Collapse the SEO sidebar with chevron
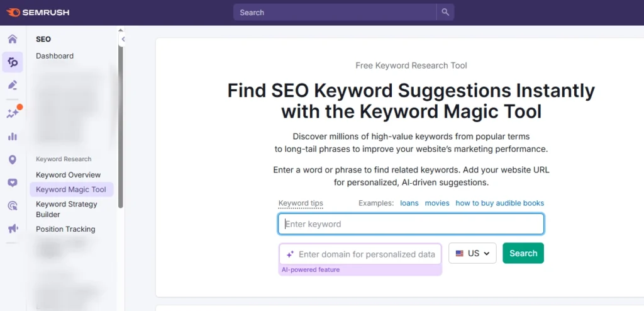644x311 pixels. [123, 39]
